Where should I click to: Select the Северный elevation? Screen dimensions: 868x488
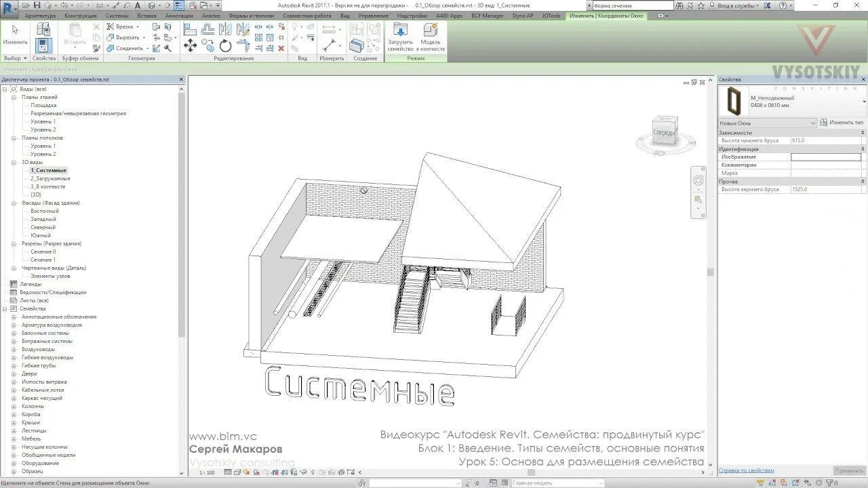click(x=43, y=227)
